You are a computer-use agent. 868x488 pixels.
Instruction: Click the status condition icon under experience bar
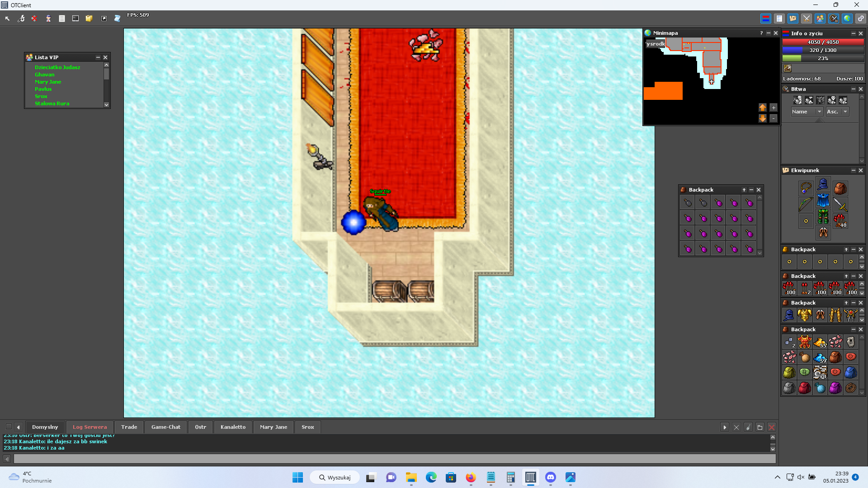(x=788, y=68)
